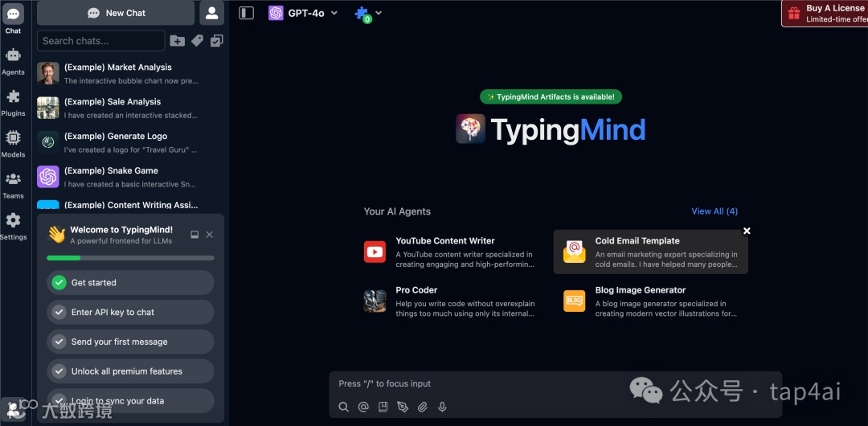Click the onboarding green progress bar
Screen dimensions: 868x426
tap(131, 257)
